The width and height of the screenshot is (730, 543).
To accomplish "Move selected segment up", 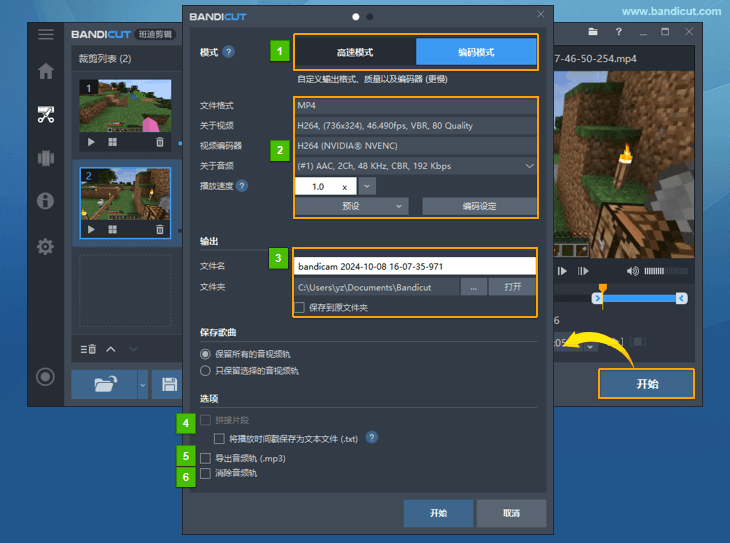I will 111,349.
